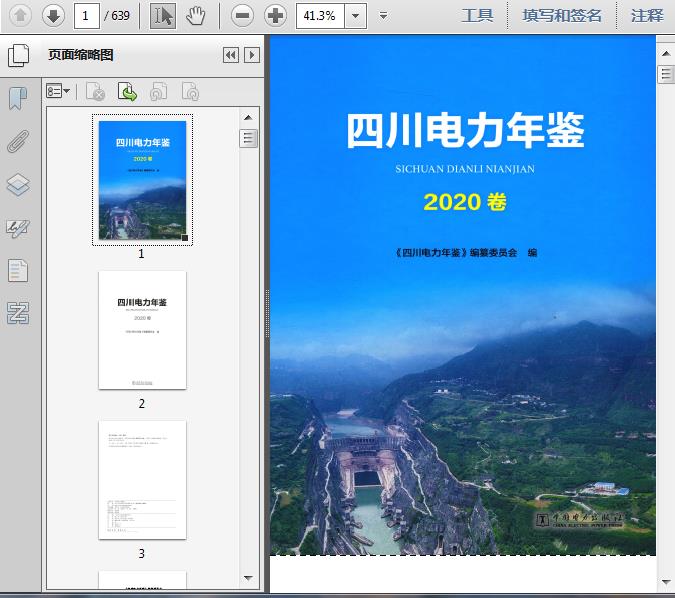Zoom out with the minus button
Viewport: 675px width, 598px height.
(x=242, y=16)
